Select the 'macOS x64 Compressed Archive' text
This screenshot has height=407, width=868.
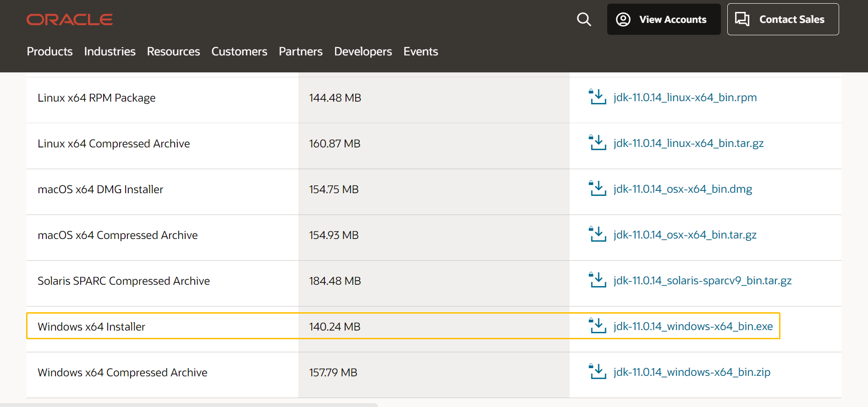tap(118, 235)
